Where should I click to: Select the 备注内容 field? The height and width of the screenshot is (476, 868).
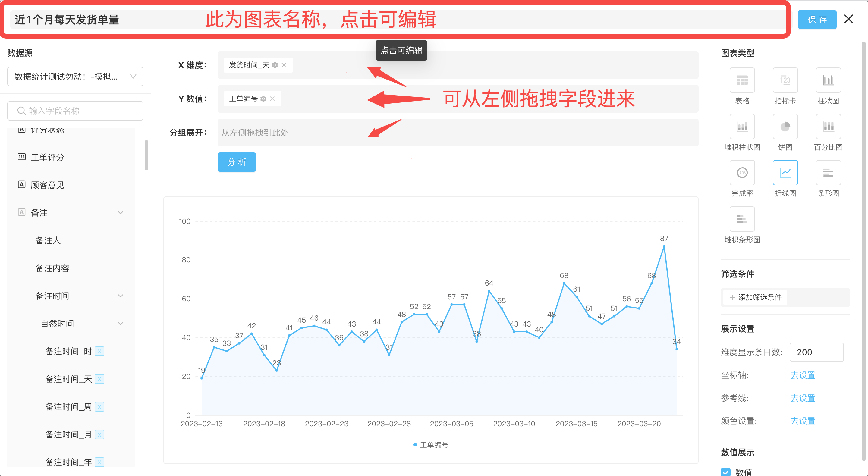[52, 268]
